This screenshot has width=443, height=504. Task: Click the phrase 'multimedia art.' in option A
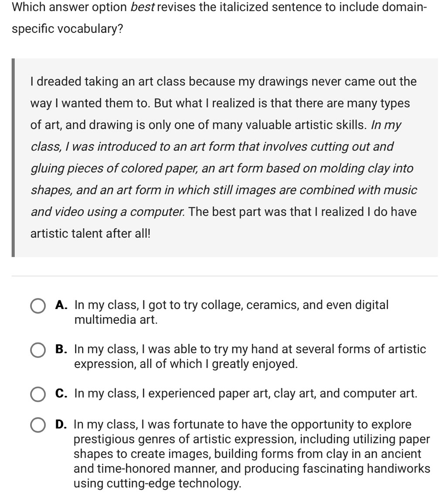pyautogui.click(x=116, y=319)
